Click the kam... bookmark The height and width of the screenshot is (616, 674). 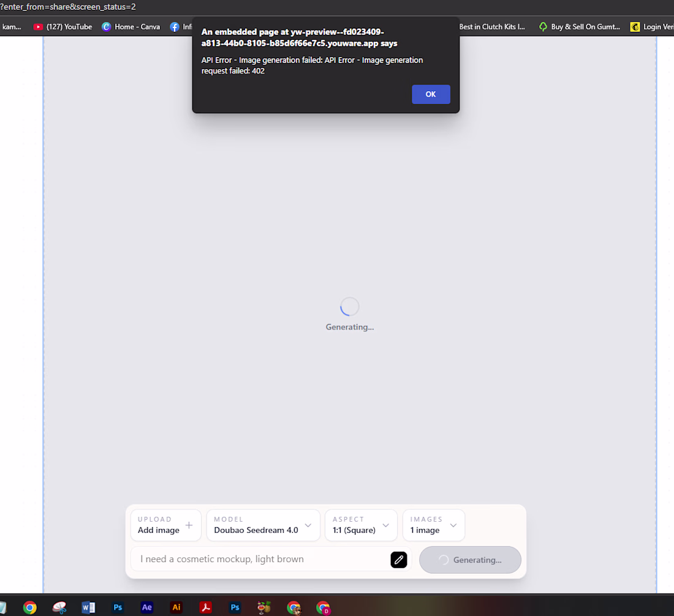[12, 26]
